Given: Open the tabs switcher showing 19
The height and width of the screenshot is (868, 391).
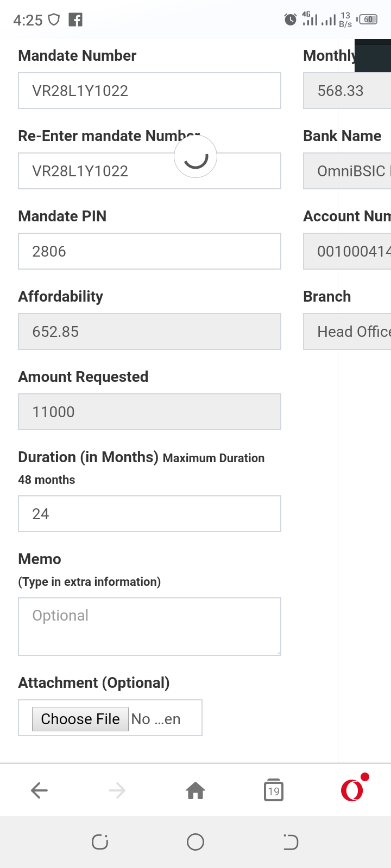Looking at the screenshot, I should 274,790.
